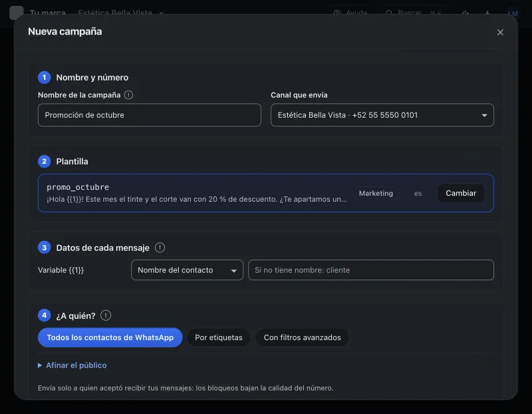Open Ayuda in the background top bar
Viewport: 532px width, 414px height.
350,13
